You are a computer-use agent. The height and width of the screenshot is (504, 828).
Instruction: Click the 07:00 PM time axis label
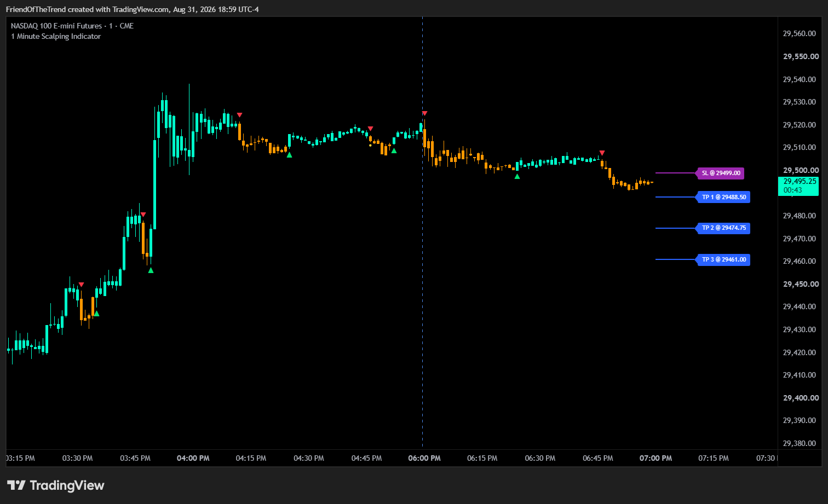point(656,458)
